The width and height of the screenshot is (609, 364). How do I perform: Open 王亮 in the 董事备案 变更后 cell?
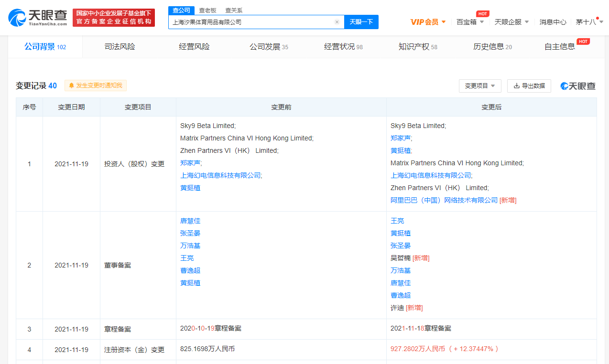click(x=397, y=221)
